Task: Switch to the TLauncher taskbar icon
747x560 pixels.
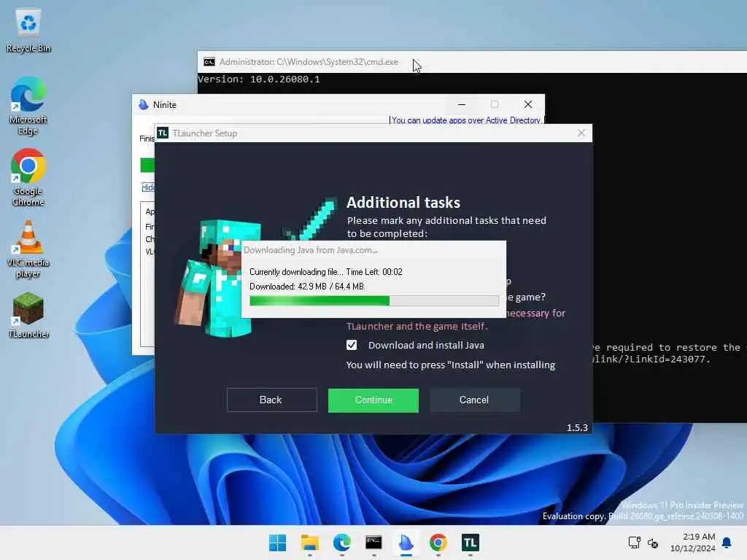Action: tap(471, 542)
